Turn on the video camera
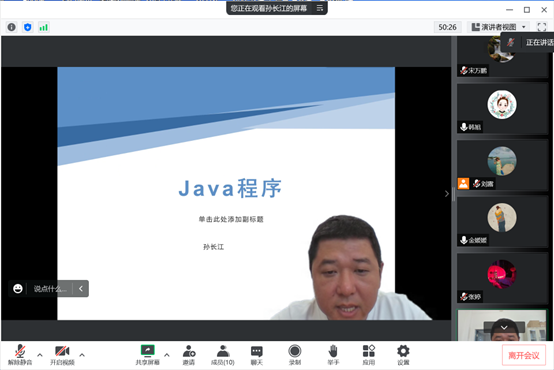This screenshot has width=554, height=370. coord(62,355)
